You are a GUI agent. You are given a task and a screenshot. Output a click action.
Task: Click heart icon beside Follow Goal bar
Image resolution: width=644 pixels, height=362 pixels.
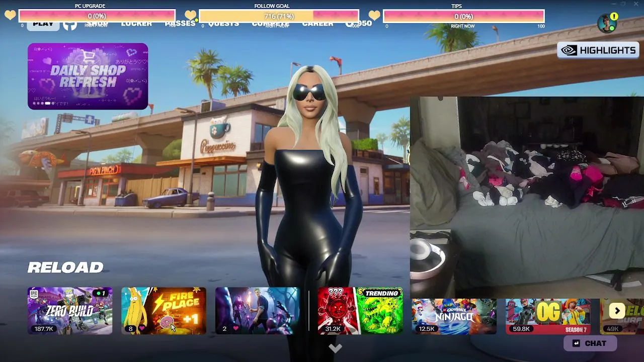[190, 15]
